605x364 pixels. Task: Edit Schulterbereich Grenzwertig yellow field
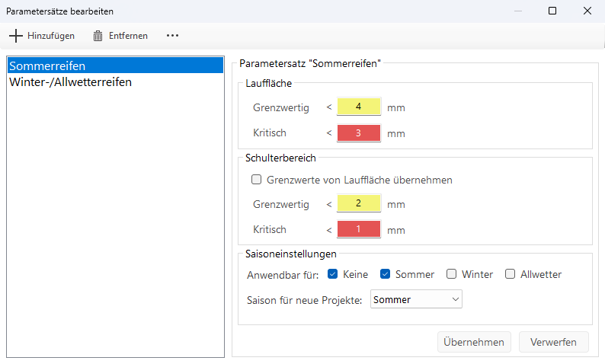pos(358,204)
